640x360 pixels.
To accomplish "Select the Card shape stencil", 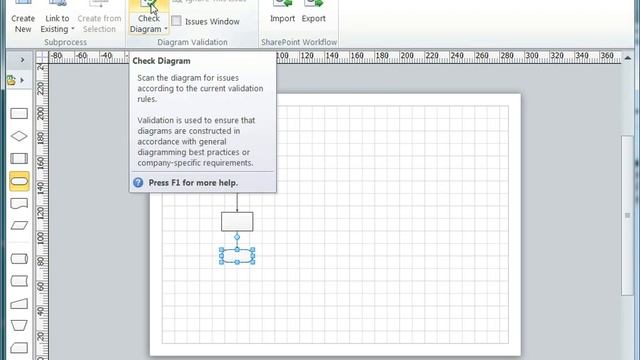I will pos(19,348).
